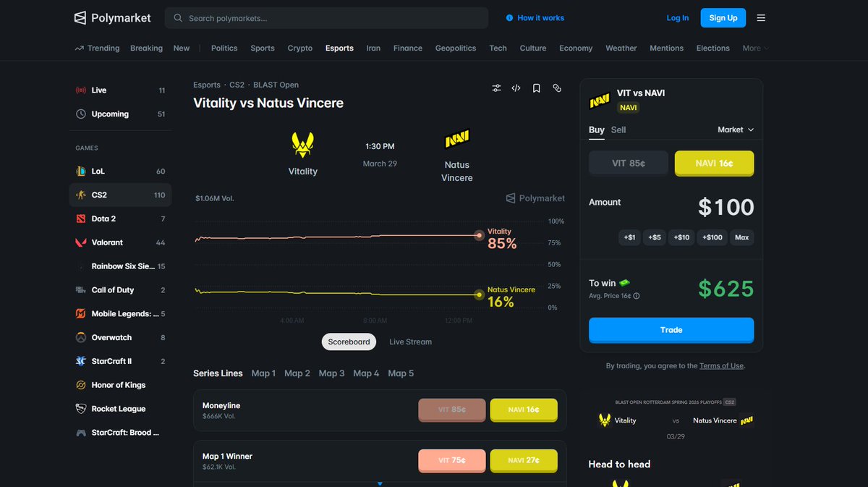
Task: Click the Avg. Price info icon
Action: point(637,296)
